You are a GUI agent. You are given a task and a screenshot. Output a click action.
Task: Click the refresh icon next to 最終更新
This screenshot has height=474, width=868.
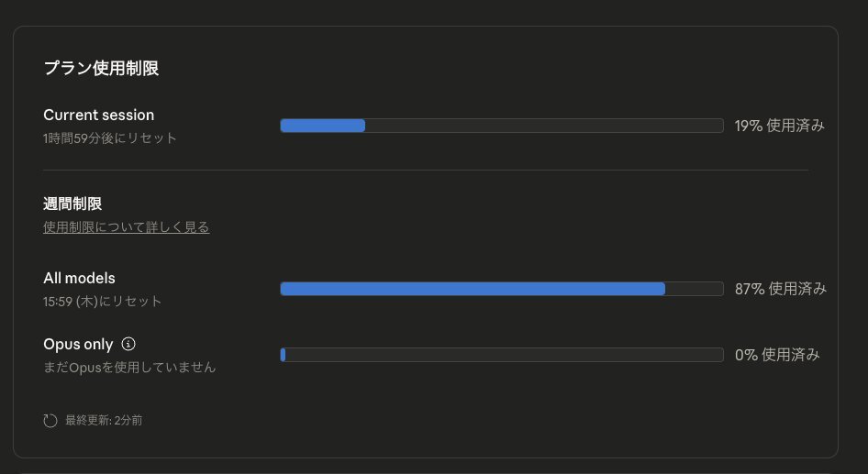coord(50,421)
